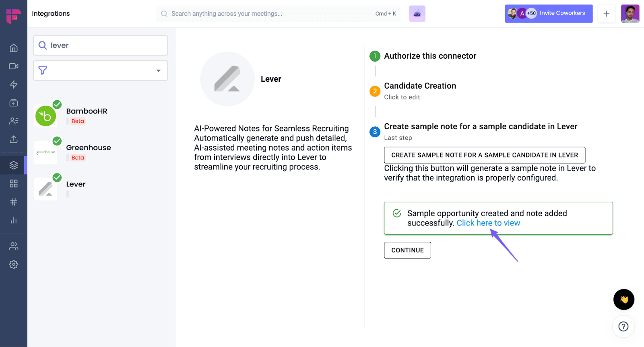Click the CONTINUE button
This screenshot has height=347, width=644.
pos(407,250)
